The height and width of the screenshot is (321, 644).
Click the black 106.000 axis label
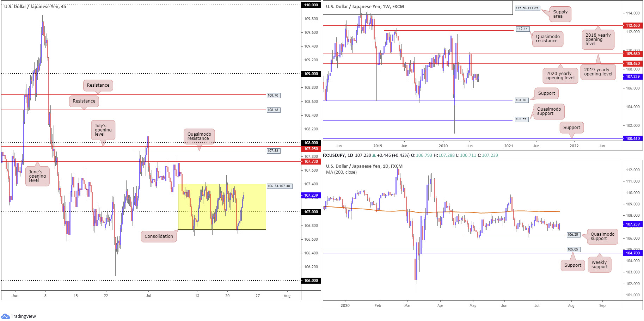pos(311,280)
